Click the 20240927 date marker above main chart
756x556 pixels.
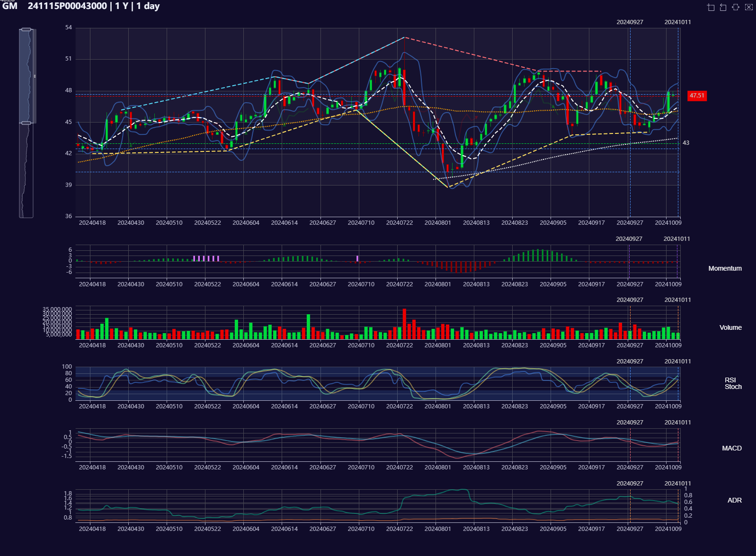630,22
